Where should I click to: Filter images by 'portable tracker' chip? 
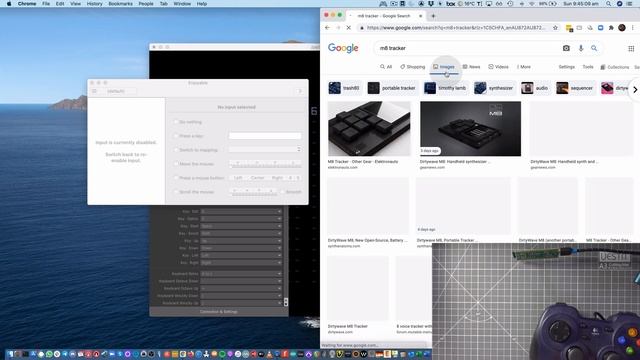[392, 88]
